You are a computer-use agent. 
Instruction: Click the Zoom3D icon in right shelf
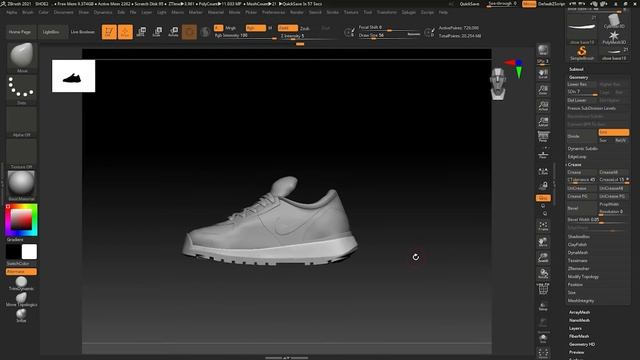point(543,258)
